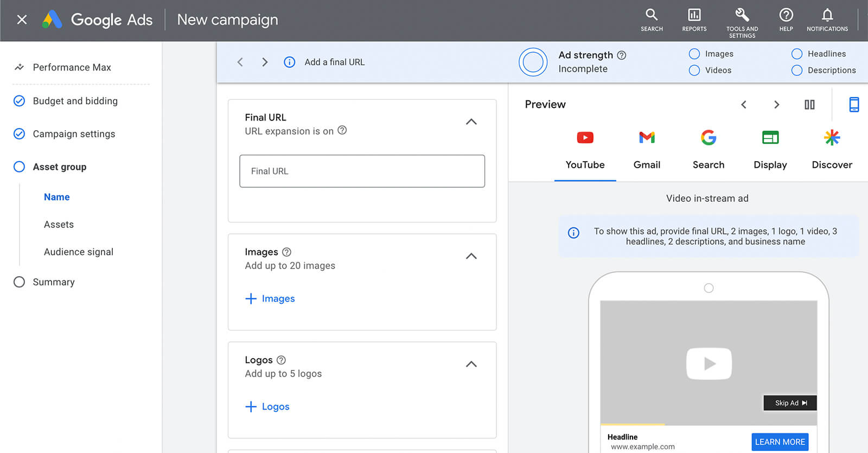868x453 pixels.
Task: Click the Asset group step circle
Action: [19, 167]
